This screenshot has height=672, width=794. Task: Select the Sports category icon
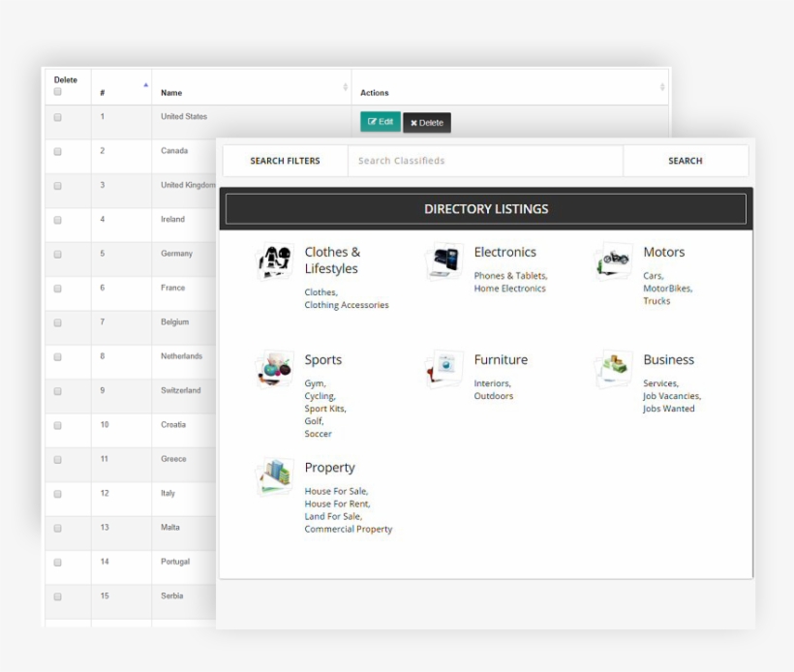pos(274,365)
